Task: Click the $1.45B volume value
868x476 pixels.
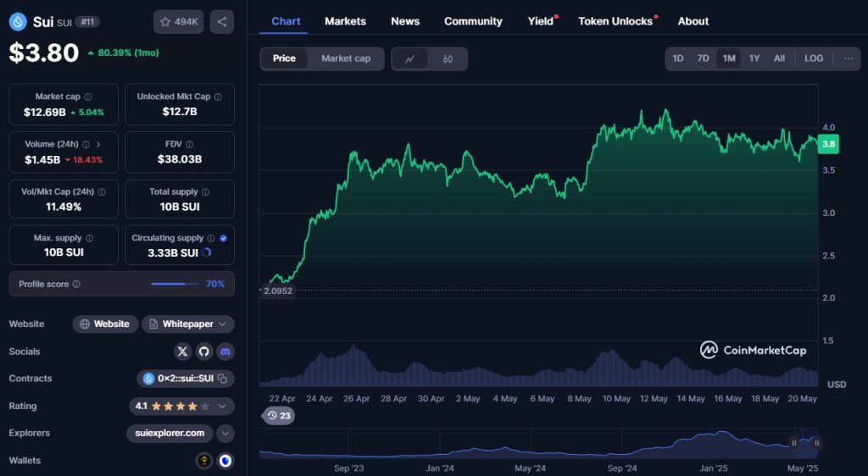Action: click(42, 160)
